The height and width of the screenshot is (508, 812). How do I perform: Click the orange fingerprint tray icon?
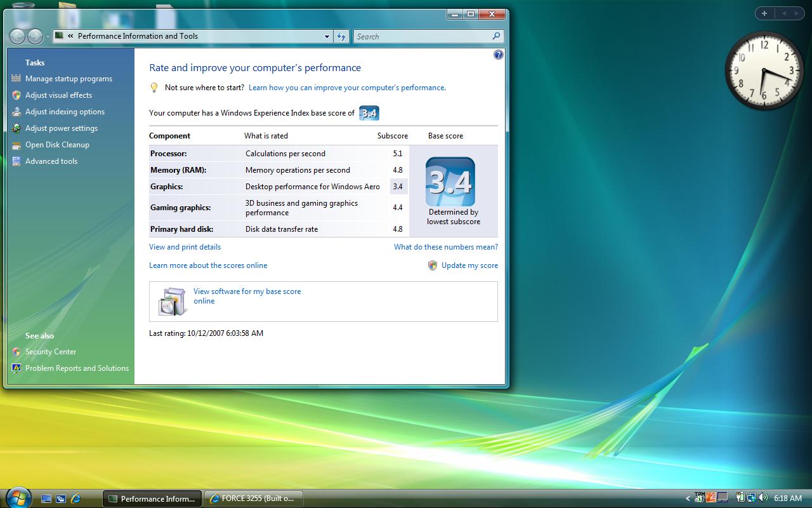click(711, 497)
